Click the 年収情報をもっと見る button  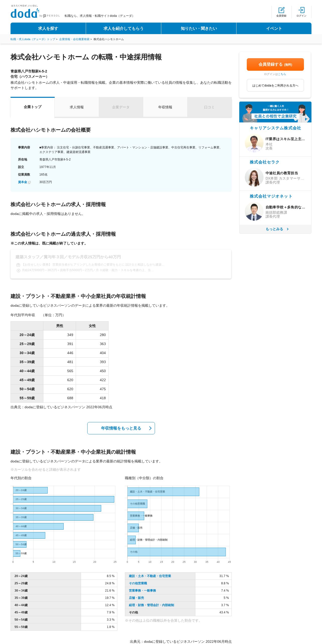tap(121, 428)
